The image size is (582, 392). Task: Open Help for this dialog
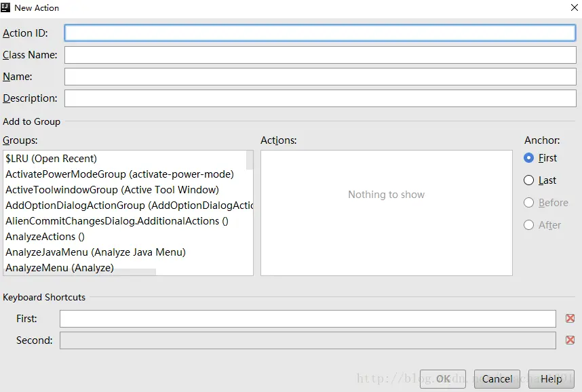click(x=551, y=379)
